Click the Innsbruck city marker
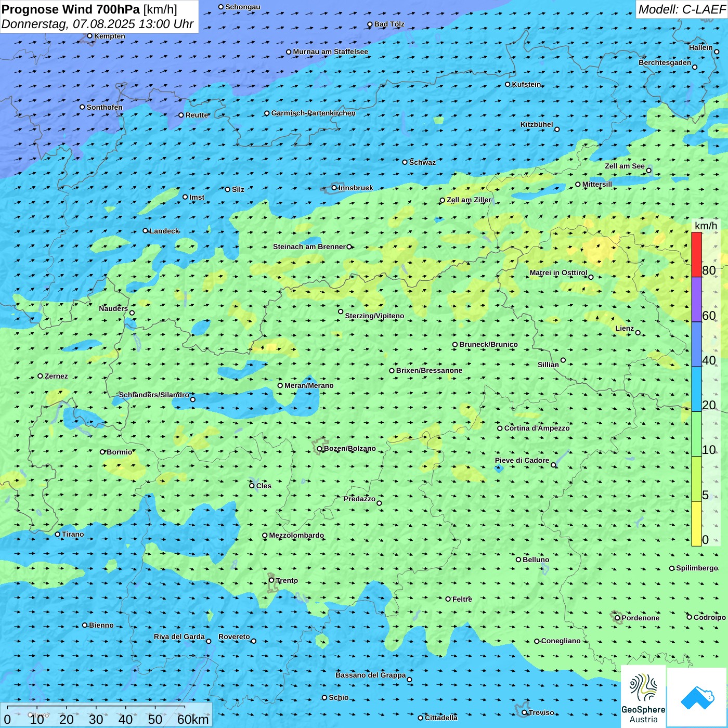 pos(334,188)
